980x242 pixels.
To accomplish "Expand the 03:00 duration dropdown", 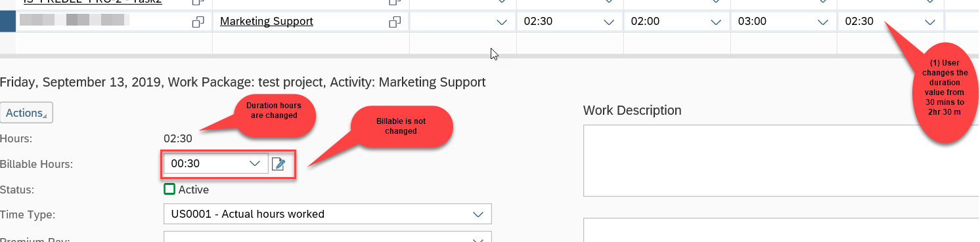I will click(823, 22).
